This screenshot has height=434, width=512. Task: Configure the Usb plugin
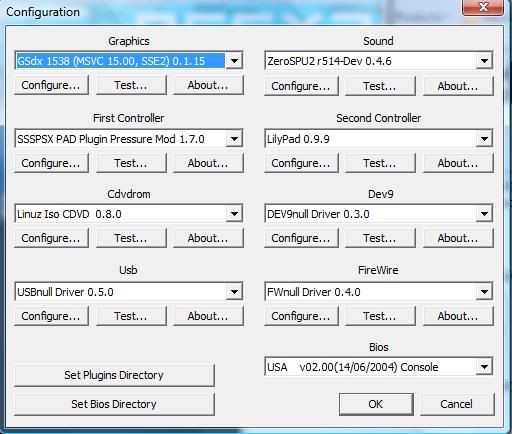pos(51,316)
